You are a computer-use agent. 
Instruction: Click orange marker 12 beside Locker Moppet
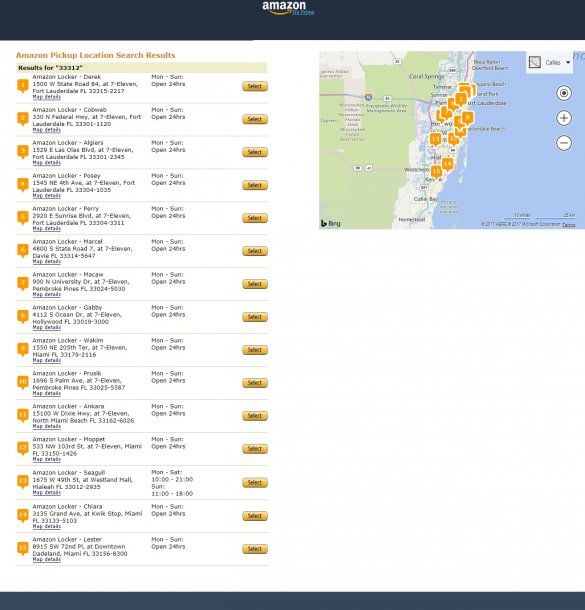[x=23, y=449]
